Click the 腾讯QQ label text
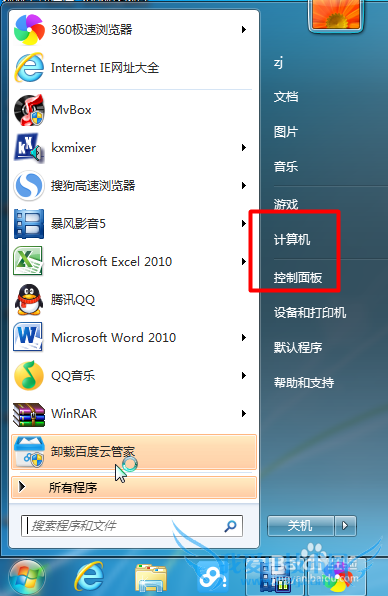The height and width of the screenshot is (596, 388). 73,300
